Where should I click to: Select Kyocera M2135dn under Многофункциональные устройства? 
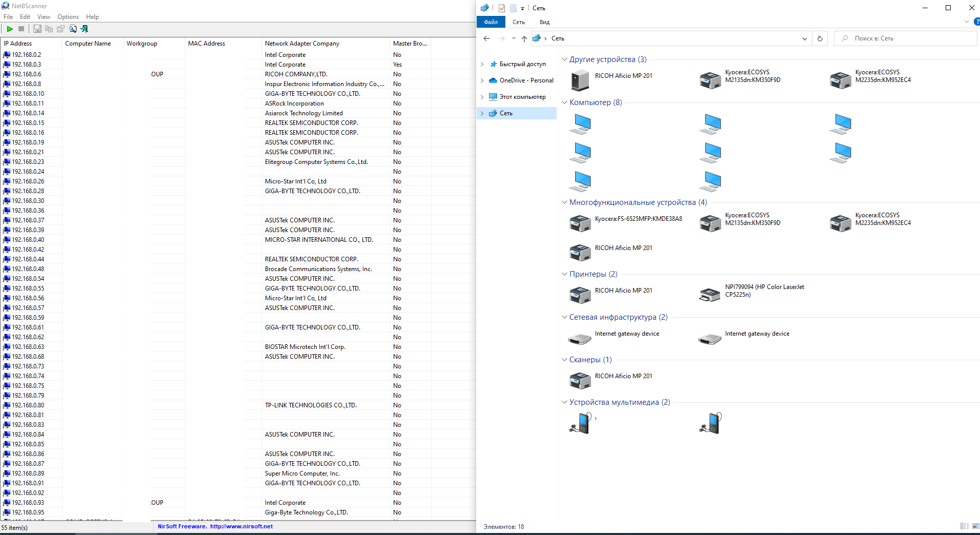coord(741,223)
